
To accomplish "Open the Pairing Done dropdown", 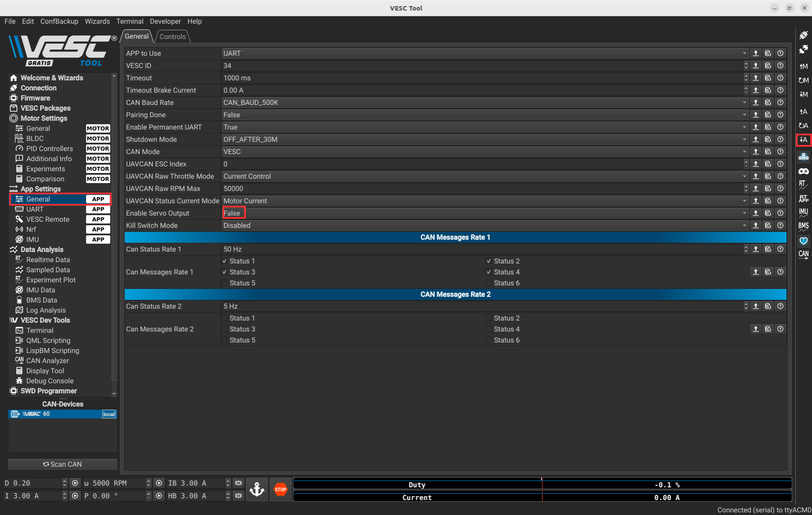I will [x=485, y=115].
